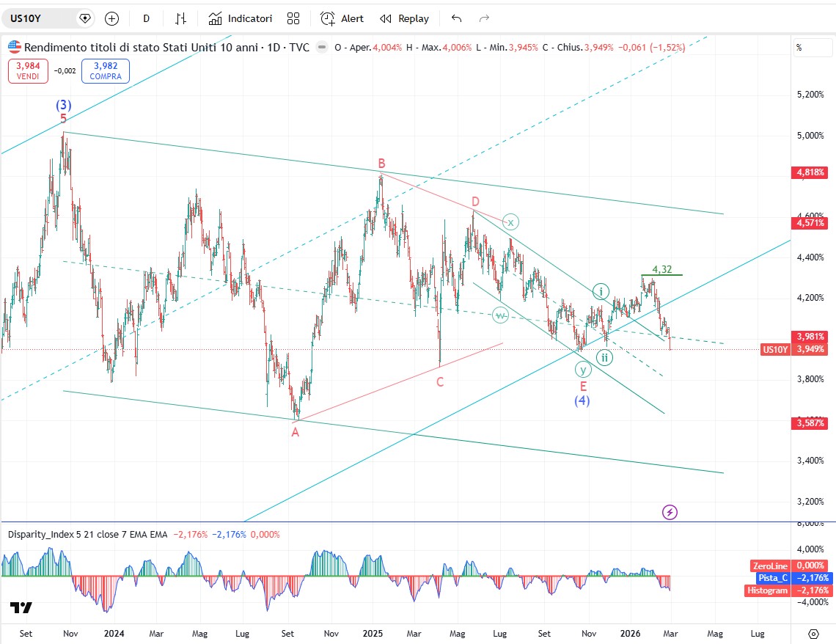Image resolution: width=836 pixels, height=644 pixels.
Task: Select the red B wave label
Action: (382, 163)
